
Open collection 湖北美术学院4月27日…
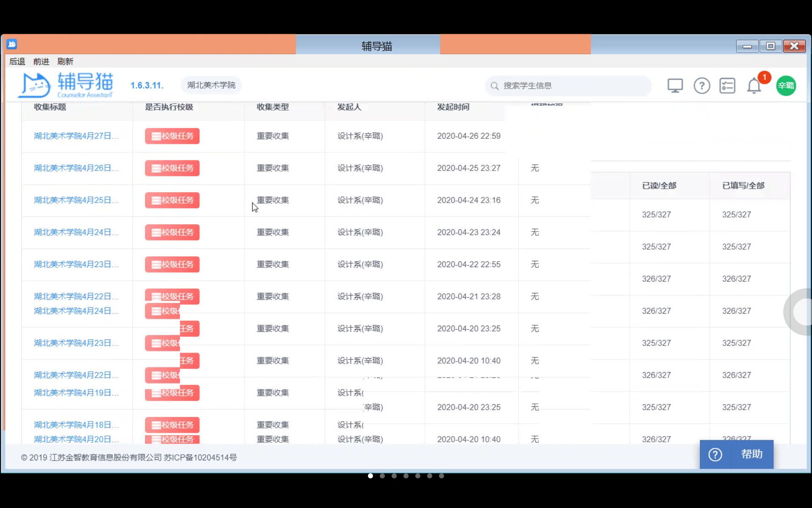tap(76, 136)
